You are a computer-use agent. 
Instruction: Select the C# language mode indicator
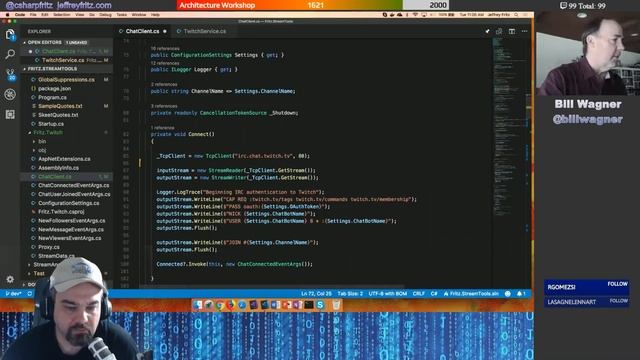434,293
